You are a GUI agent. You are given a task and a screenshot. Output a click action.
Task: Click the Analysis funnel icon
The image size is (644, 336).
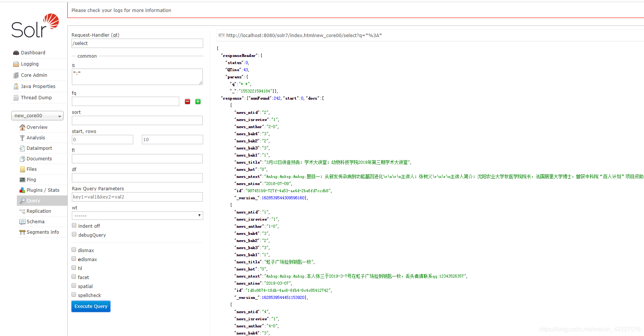pos(22,138)
